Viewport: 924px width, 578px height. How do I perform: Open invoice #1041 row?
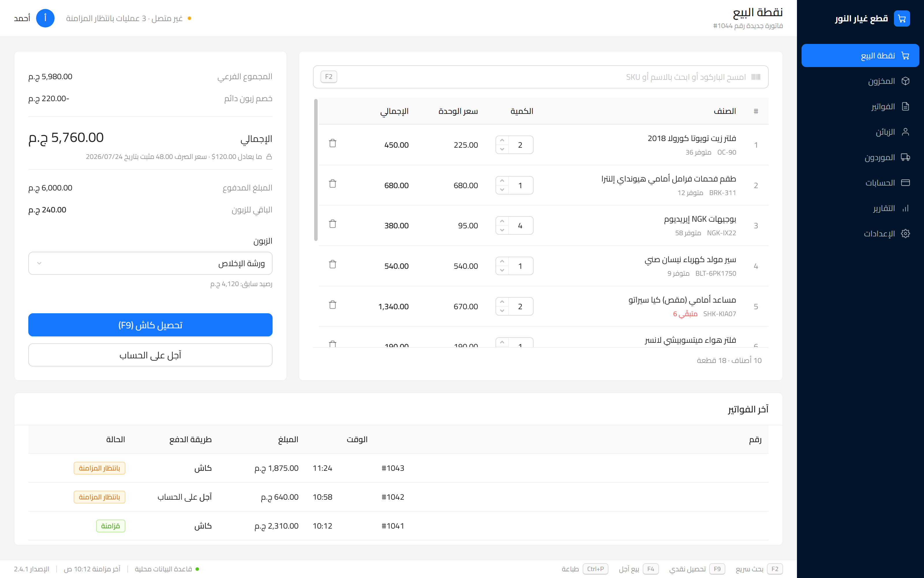pos(398,526)
